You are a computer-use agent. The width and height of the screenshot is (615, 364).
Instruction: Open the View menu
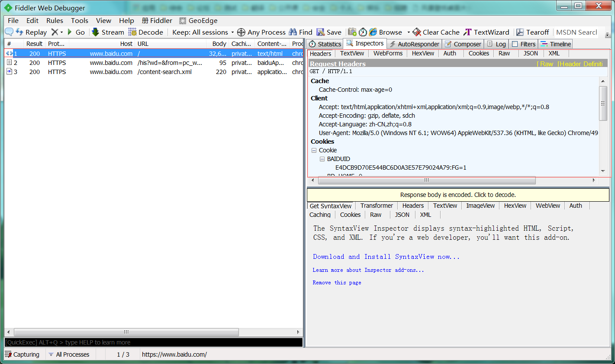coord(103,20)
